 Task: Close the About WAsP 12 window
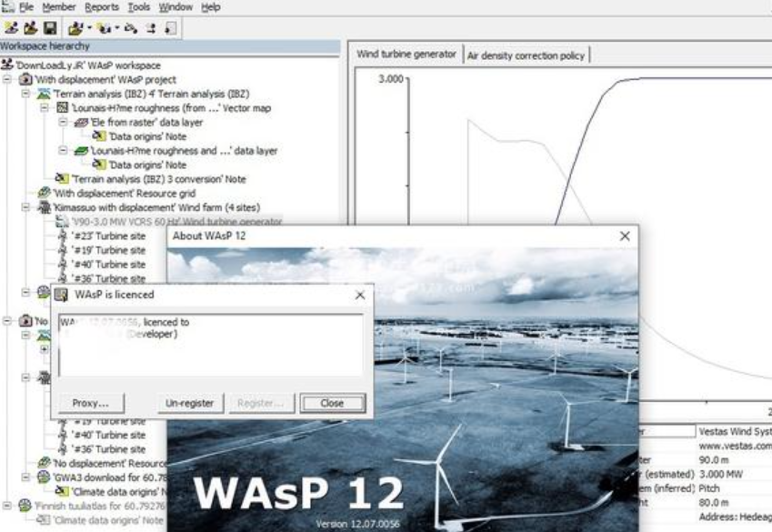625,236
